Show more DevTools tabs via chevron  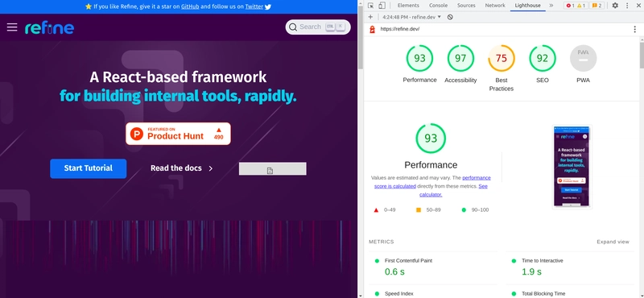click(x=551, y=6)
